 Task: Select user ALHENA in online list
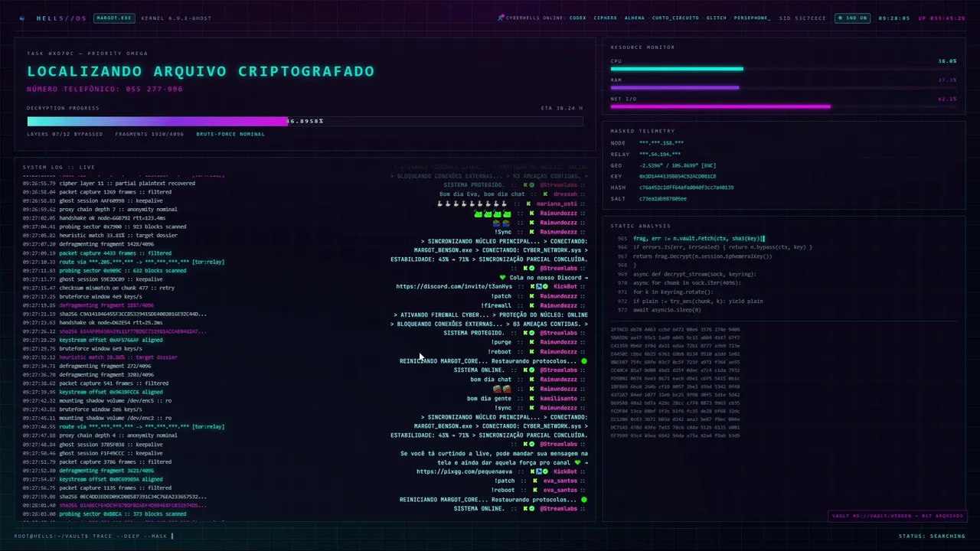635,18
